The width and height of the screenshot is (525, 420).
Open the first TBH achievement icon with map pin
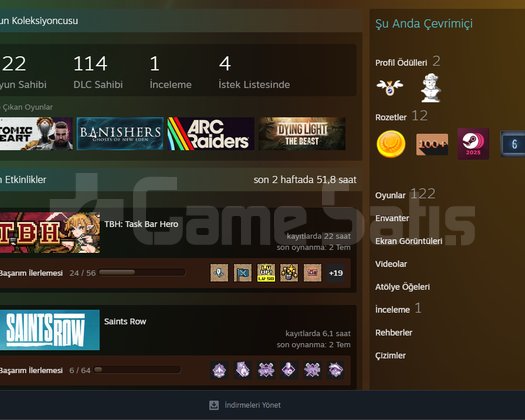[x=219, y=273]
